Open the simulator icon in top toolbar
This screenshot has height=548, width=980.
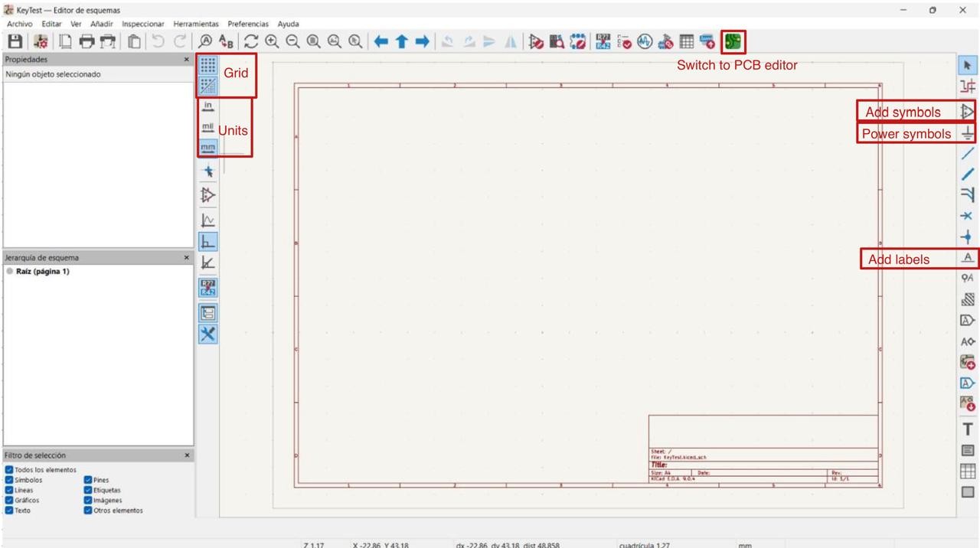click(x=645, y=41)
